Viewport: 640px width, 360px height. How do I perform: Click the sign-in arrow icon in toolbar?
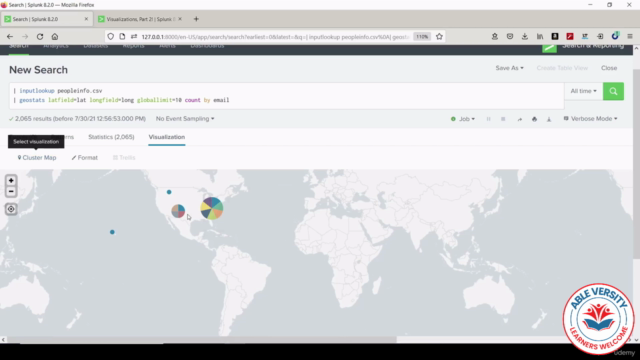coord(600,36)
